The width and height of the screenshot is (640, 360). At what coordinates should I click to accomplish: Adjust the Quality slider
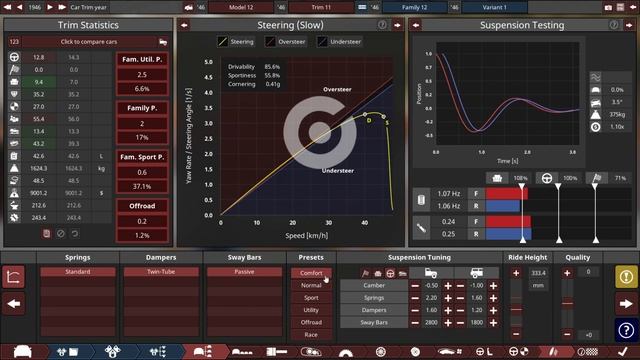click(567, 303)
